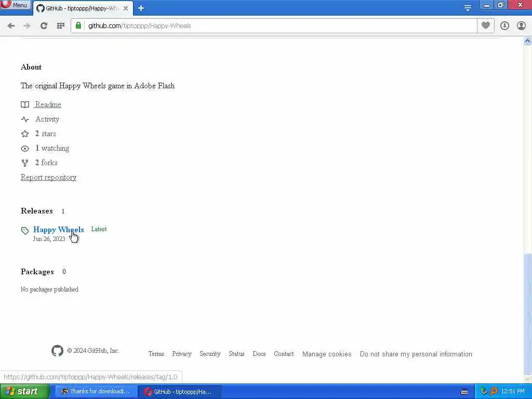
Task: Click the eye icon beside watching
Action: pyautogui.click(x=25, y=149)
